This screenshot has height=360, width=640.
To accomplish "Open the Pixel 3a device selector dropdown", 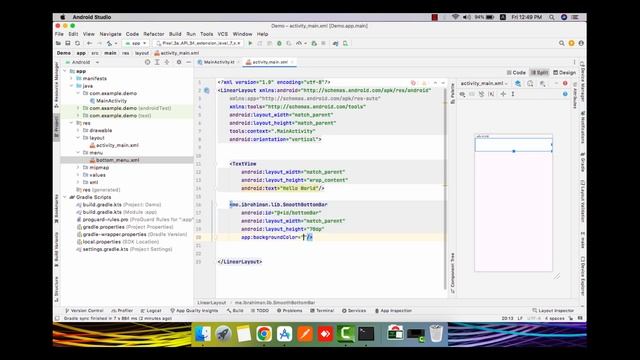I will [199, 43].
